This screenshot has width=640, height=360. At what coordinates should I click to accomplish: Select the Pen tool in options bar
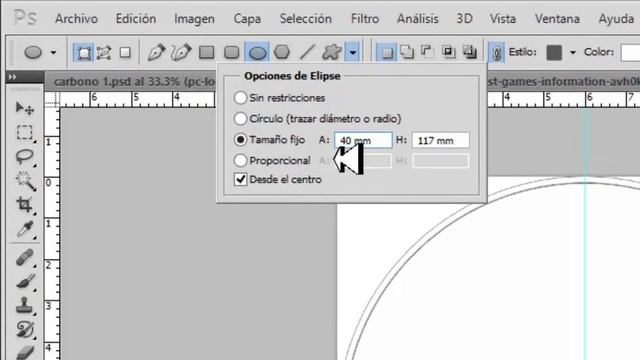pos(156,52)
